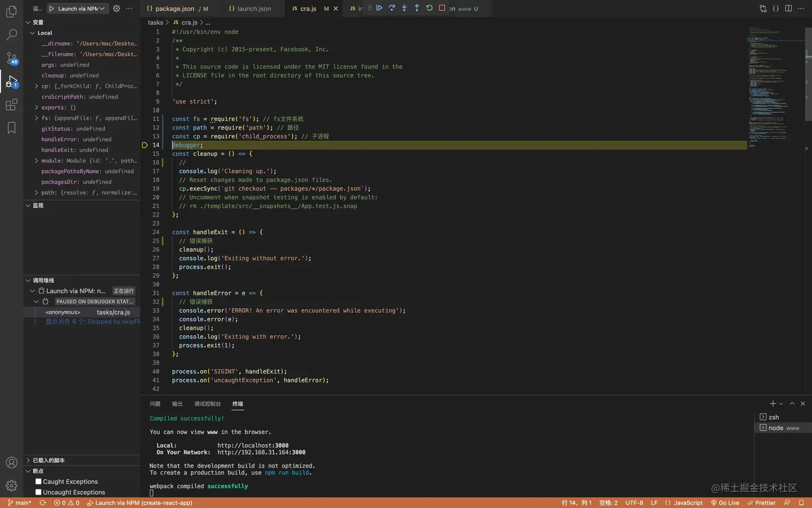Step over in the debug toolbar
The image size is (812, 508).
click(392, 8)
